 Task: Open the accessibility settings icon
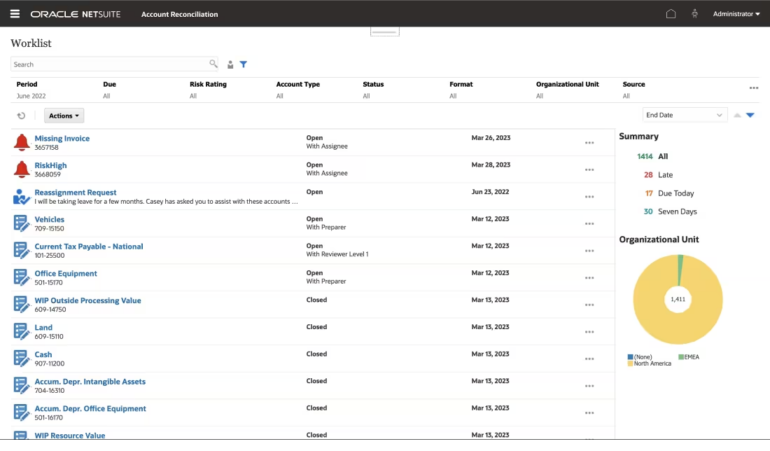[694, 14]
